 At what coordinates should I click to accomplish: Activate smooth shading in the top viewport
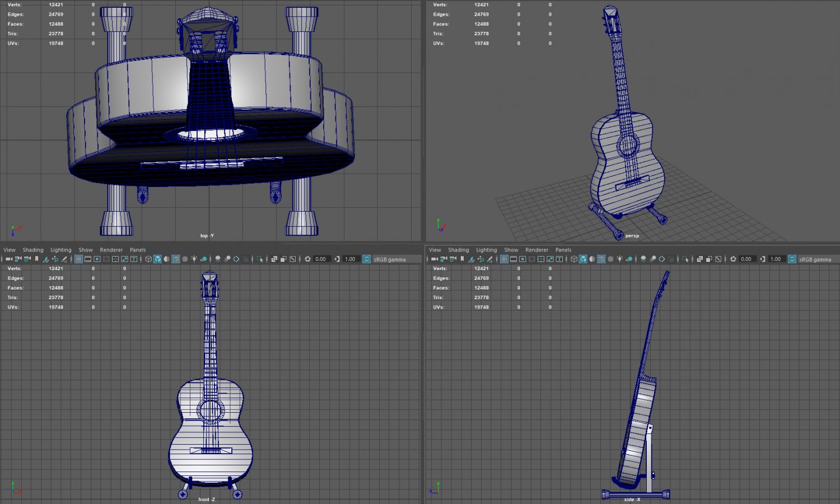157,259
